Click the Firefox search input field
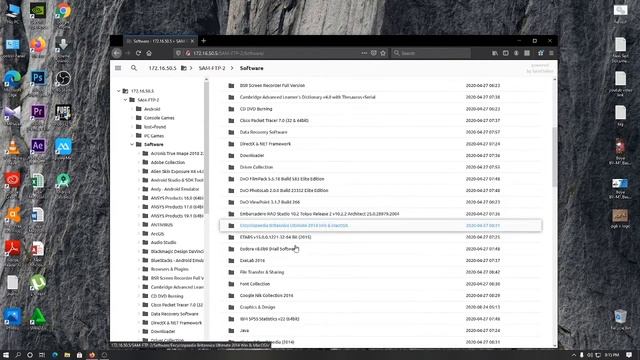The width and height of the screenshot is (640, 360). coord(431,53)
